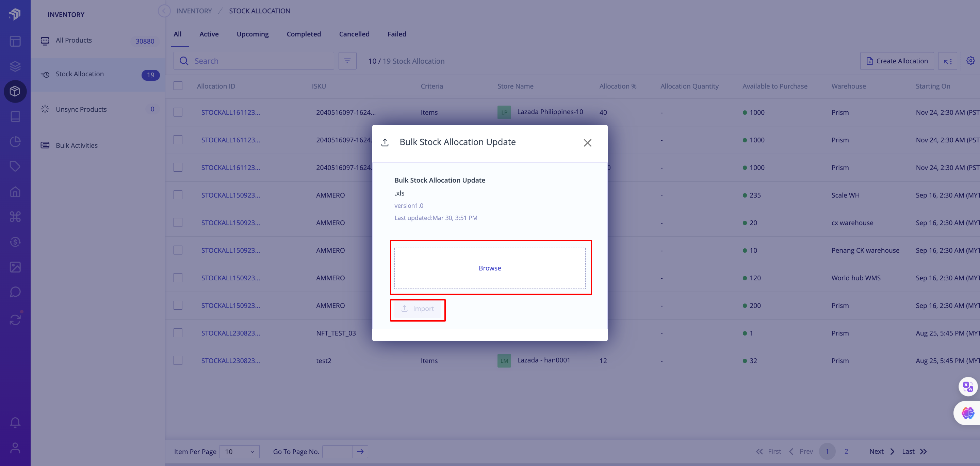The height and width of the screenshot is (466, 980).
Task: Open the tag icon in sidebar
Action: pyautogui.click(x=15, y=166)
